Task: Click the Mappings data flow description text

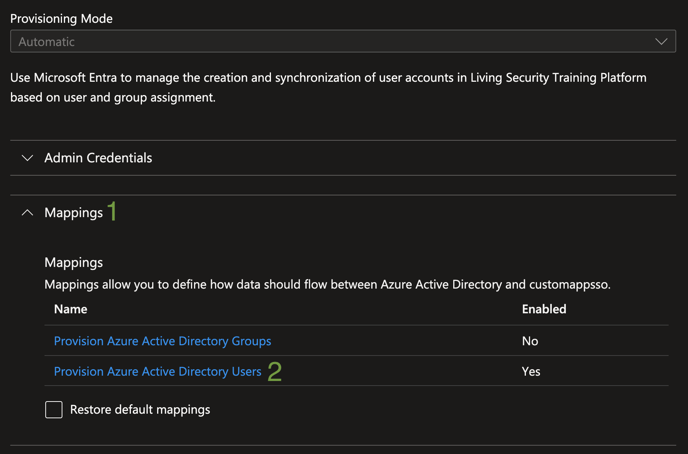Action: [327, 285]
